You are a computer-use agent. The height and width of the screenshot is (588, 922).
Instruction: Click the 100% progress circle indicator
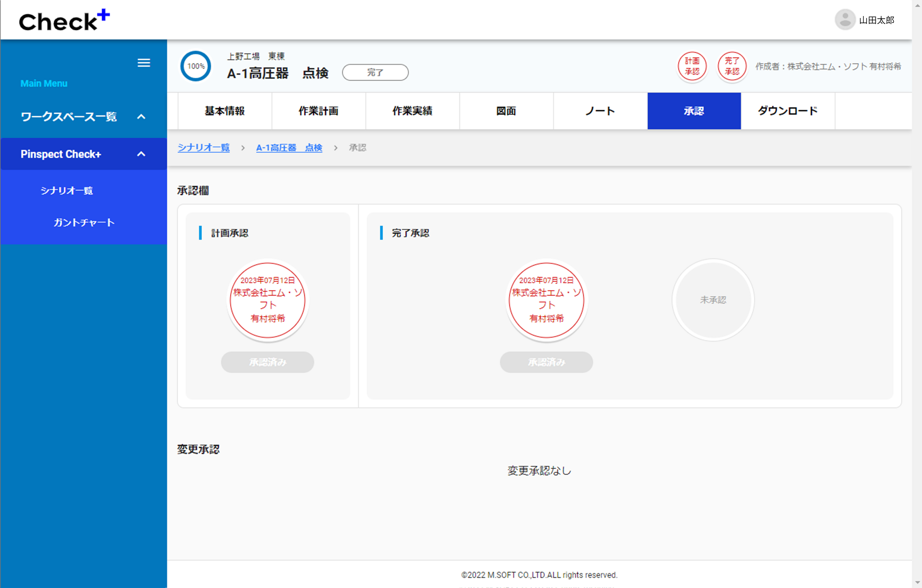coord(196,66)
